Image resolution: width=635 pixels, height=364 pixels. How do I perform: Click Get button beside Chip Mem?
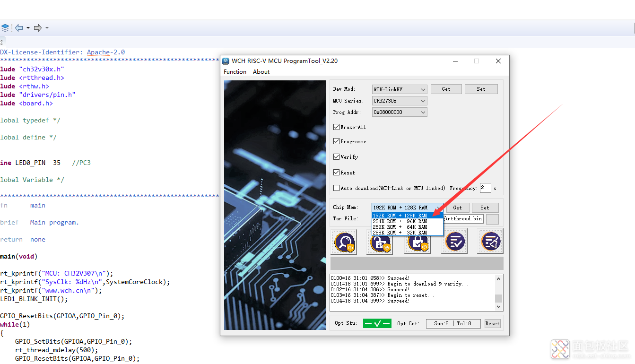click(457, 208)
